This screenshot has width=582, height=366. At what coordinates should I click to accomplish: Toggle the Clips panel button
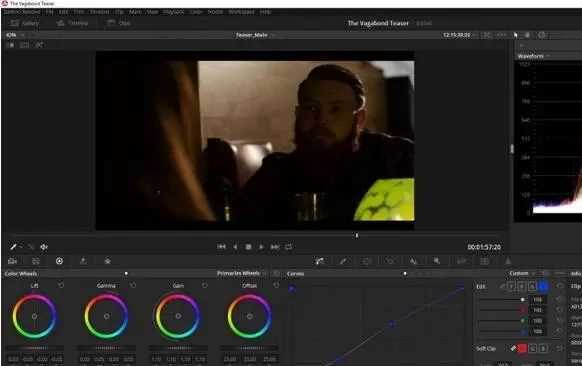119,23
